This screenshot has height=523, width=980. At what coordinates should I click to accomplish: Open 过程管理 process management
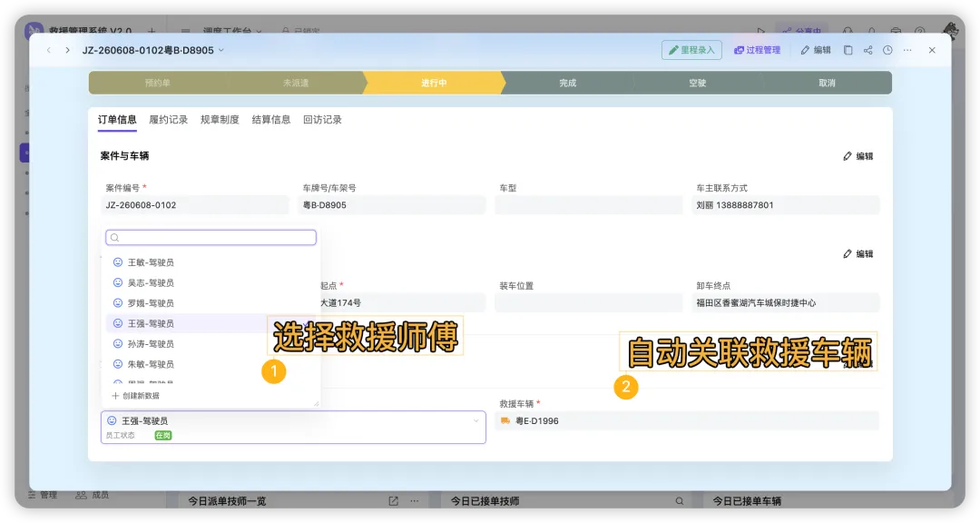(757, 50)
